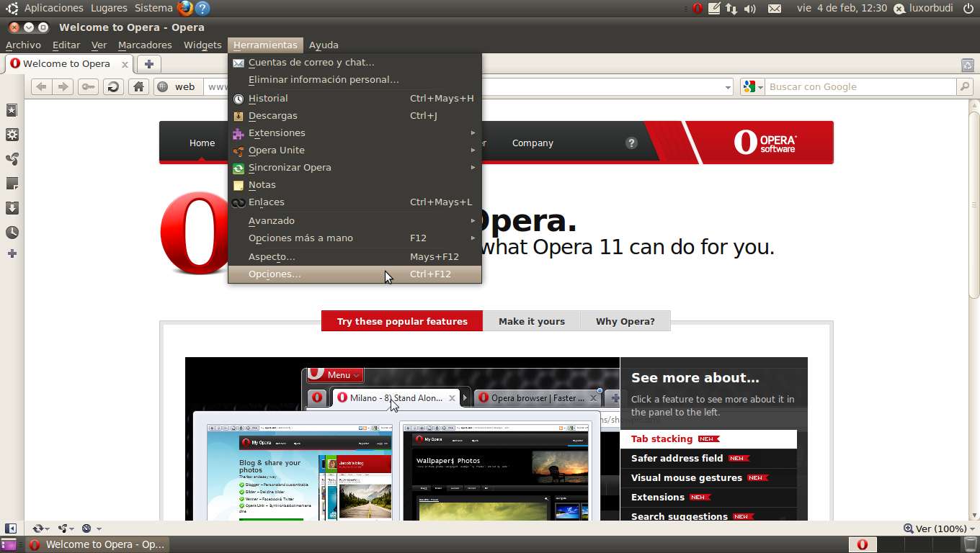The width and height of the screenshot is (980, 553).
Task: Open the Opera Turbo dropdown arrow in status bar
Action: point(99,529)
